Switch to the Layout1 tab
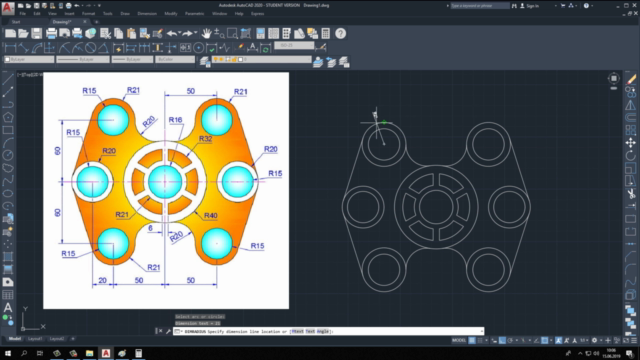640x360 pixels. 35,339
